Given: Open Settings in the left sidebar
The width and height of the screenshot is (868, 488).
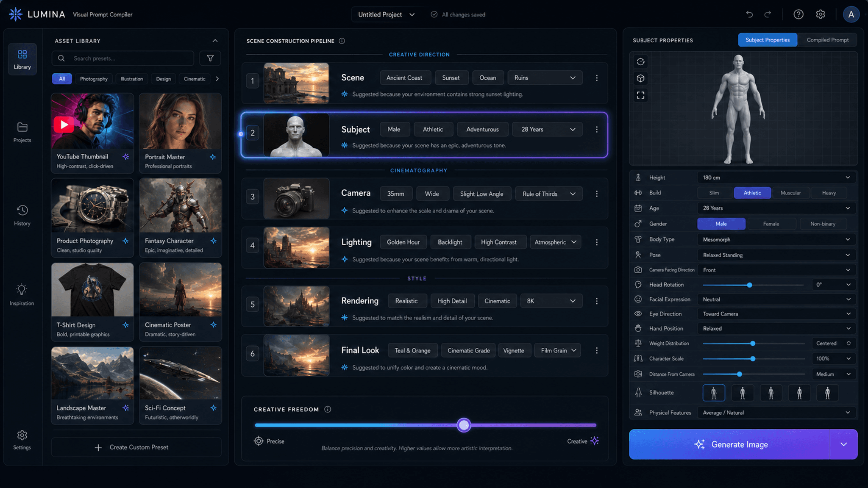Looking at the screenshot, I should (22, 440).
